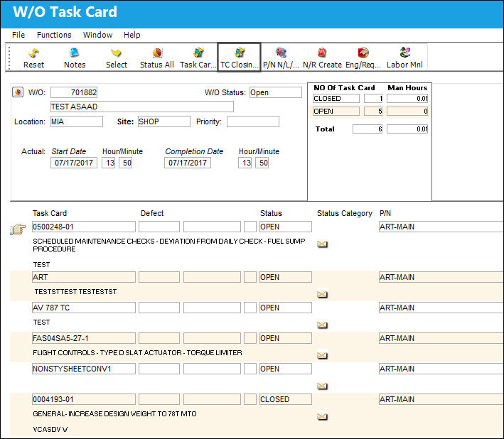
Task: Click the Location field MIA
Action: pos(77,121)
